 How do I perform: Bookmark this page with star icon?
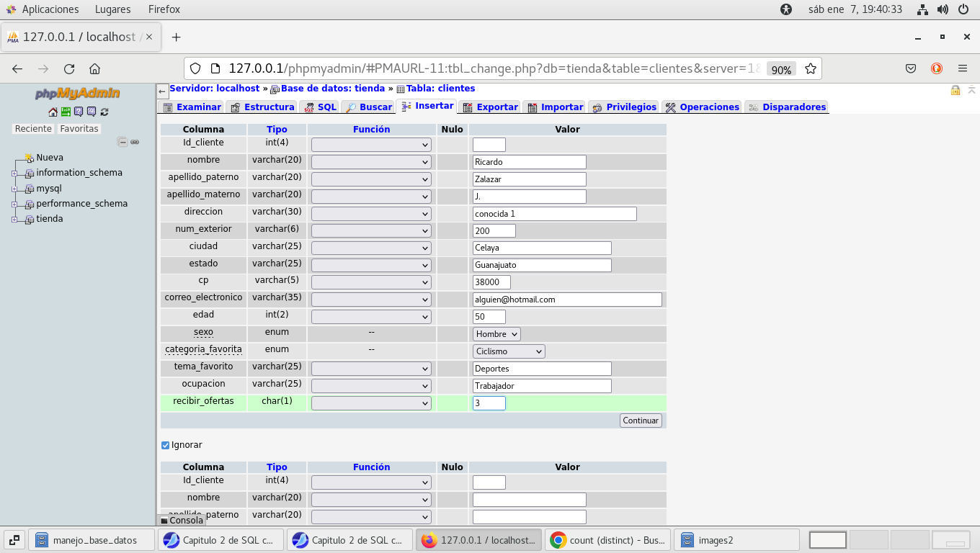pos(810,69)
